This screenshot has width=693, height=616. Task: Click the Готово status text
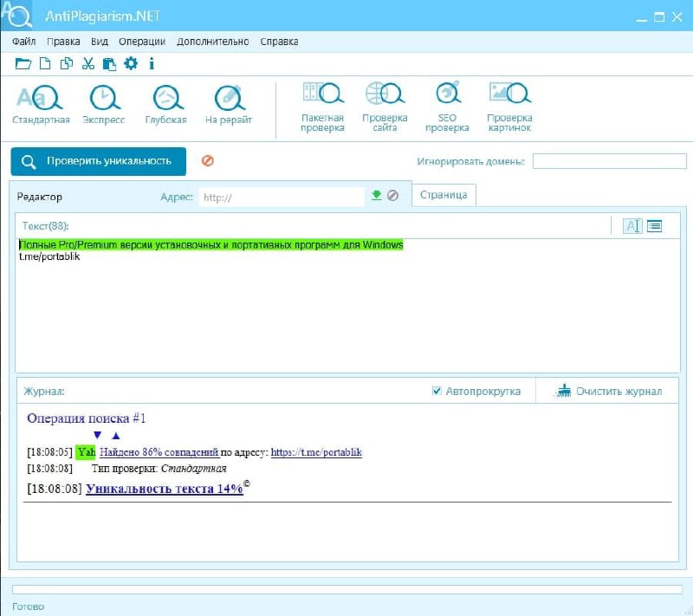coord(29,606)
